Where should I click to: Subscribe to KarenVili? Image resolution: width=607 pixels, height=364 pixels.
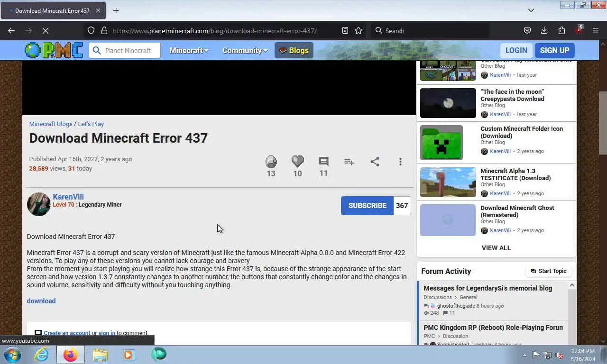367,206
